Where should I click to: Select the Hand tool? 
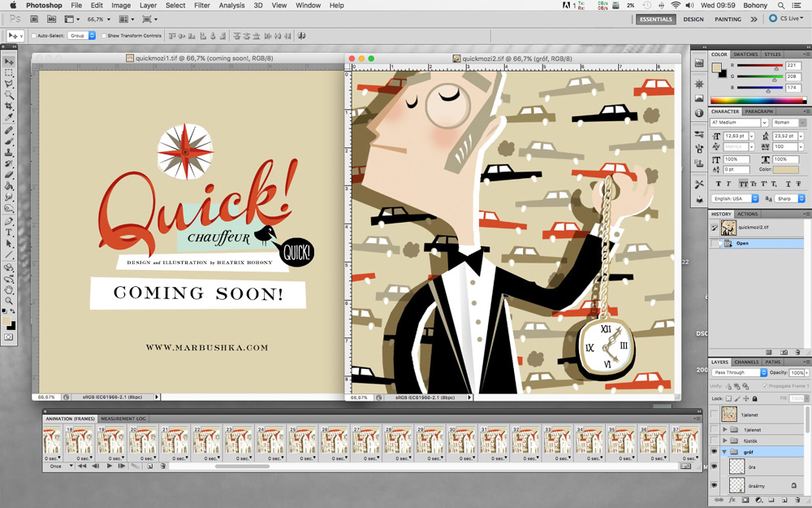(9, 290)
